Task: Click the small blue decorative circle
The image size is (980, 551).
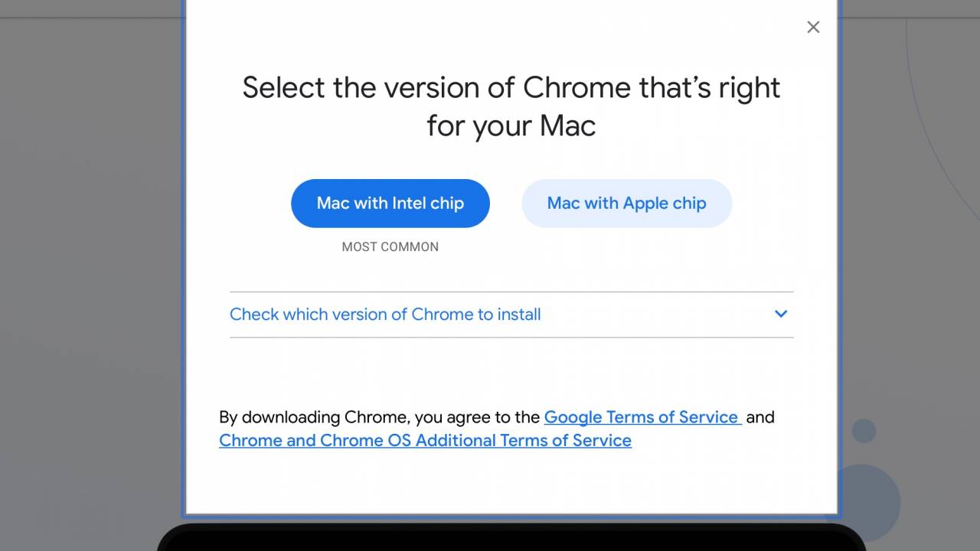Action: point(864,431)
